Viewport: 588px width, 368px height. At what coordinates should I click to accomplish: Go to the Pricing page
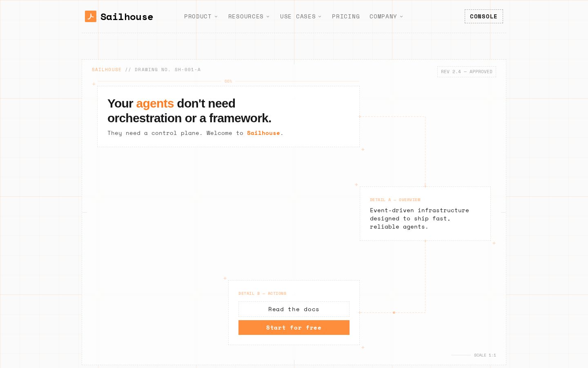click(x=346, y=16)
